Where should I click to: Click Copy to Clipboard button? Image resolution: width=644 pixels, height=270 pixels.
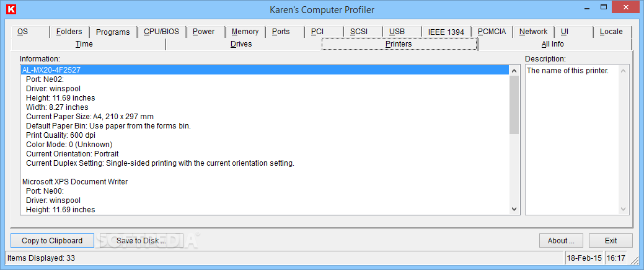coord(52,241)
